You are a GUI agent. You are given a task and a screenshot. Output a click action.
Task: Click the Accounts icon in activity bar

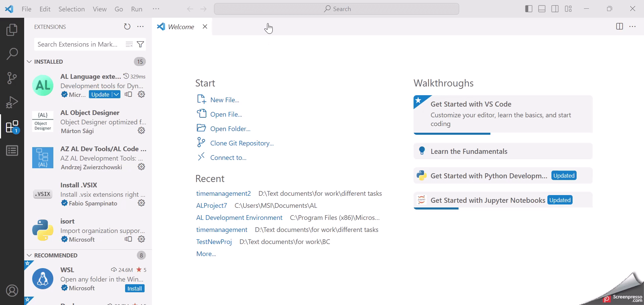(x=12, y=291)
